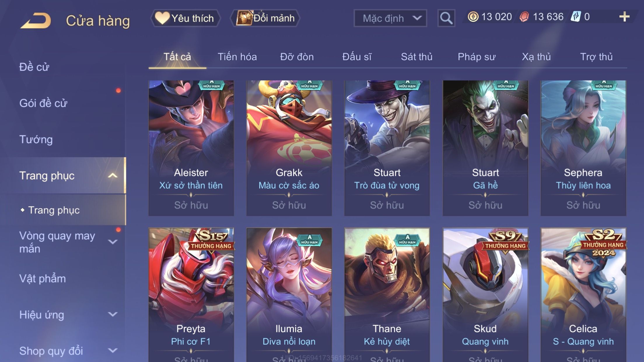
Task: Switch to the Tiến hóa tab
Action: pyautogui.click(x=237, y=57)
